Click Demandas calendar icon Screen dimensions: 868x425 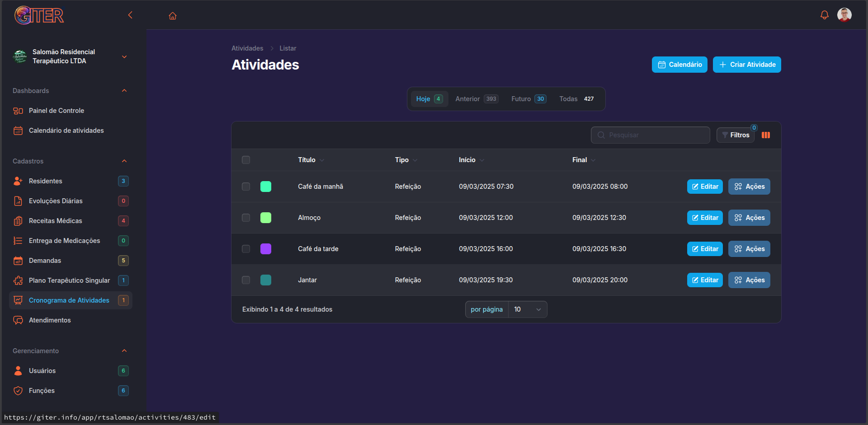click(18, 261)
